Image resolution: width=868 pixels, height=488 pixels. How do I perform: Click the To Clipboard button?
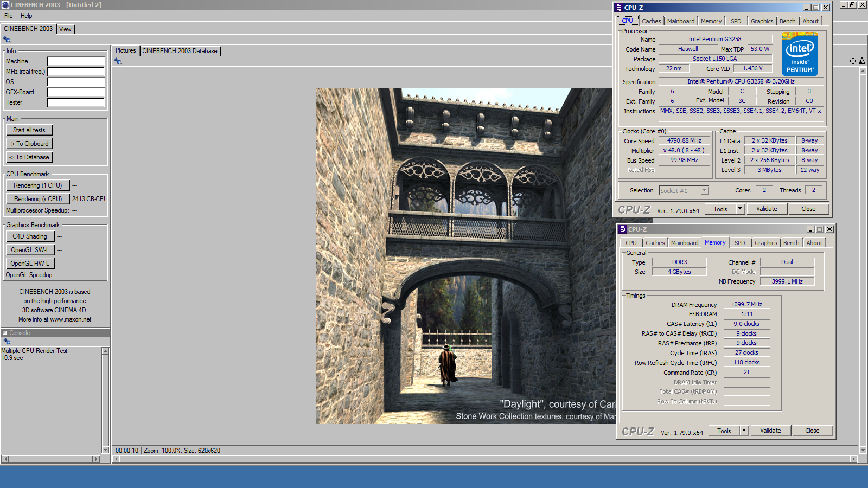(x=29, y=144)
